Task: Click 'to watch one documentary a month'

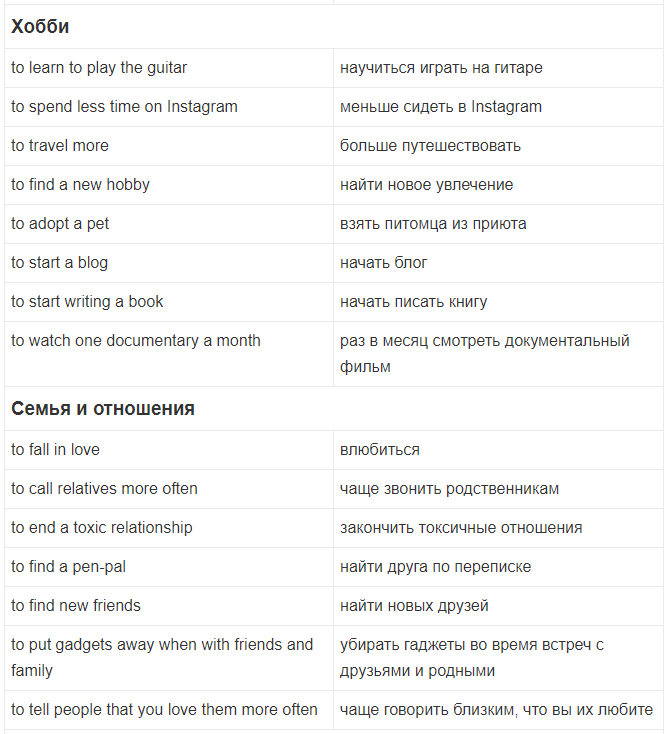Action: 136,341
